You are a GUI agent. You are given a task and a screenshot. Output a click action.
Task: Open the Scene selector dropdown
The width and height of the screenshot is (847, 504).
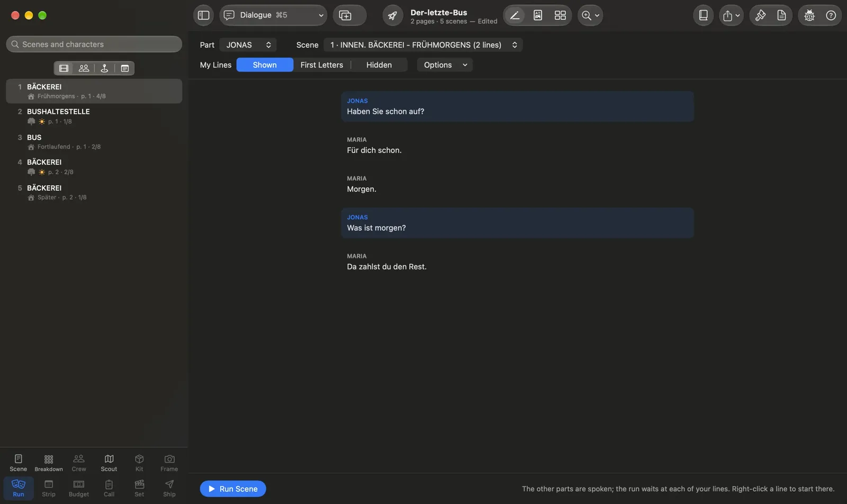pos(423,45)
